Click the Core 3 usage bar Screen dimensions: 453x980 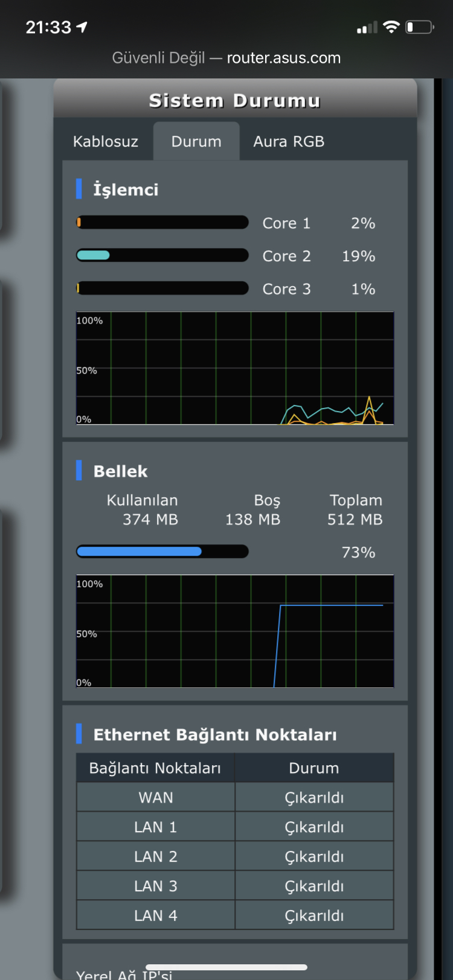tap(162, 288)
